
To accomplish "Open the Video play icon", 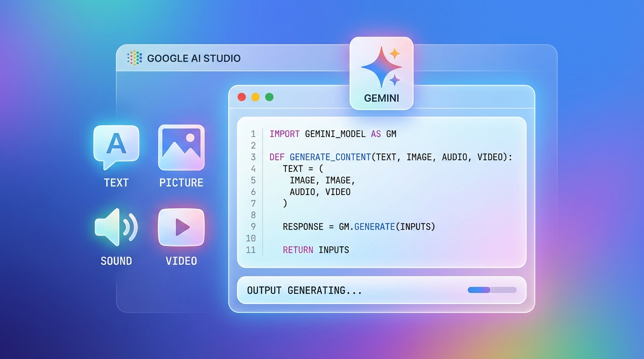I will (181, 227).
